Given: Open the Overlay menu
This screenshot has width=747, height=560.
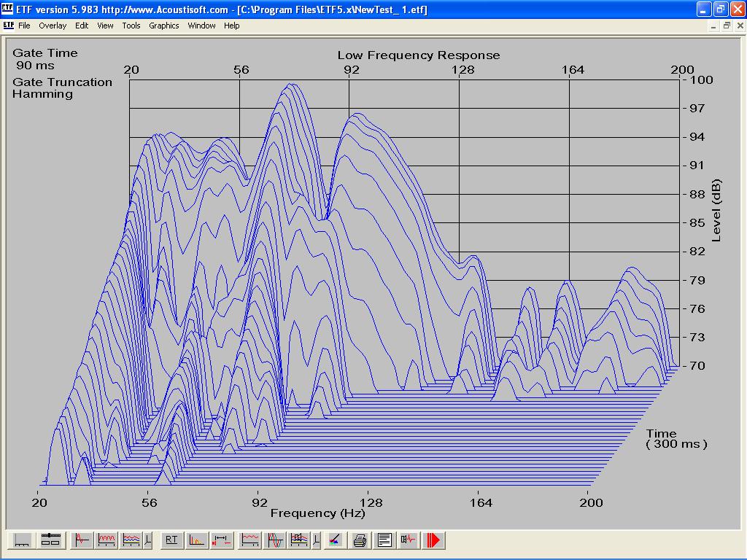Looking at the screenshot, I should 53,26.
